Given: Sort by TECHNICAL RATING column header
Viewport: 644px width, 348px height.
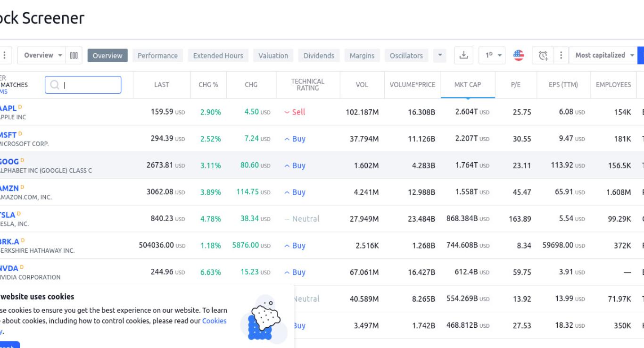Looking at the screenshot, I should tap(308, 85).
